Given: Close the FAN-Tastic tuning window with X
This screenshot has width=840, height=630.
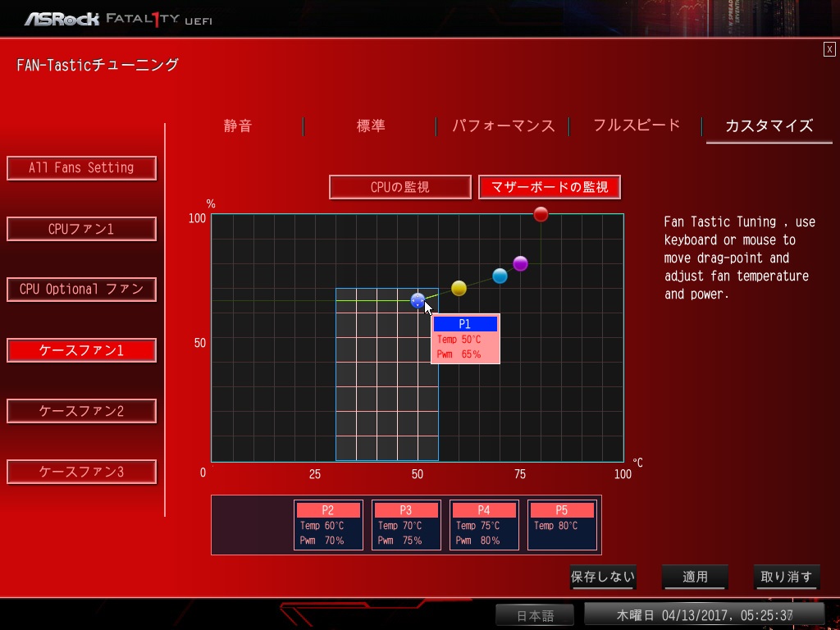Looking at the screenshot, I should (x=829, y=49).
